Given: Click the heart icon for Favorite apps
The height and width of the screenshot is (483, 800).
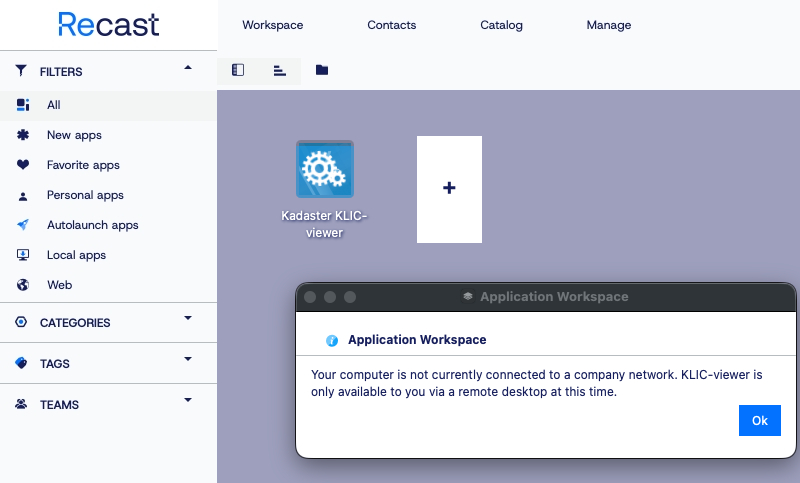Looking at the screenshot, I should coord(23,165).
